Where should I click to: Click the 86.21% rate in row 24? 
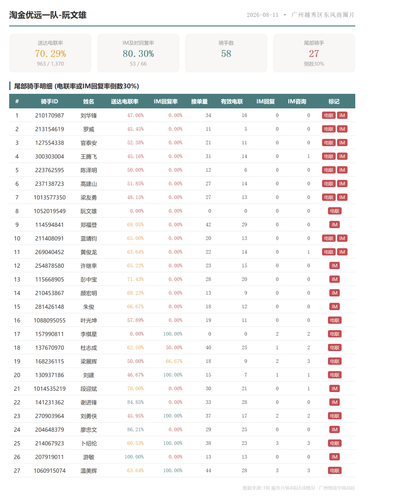pos(135,430)
